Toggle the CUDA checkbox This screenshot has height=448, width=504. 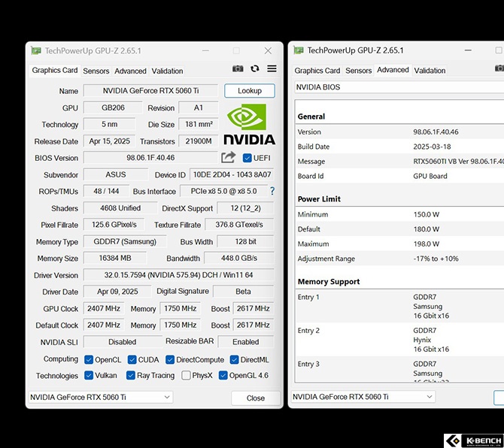pos(132,360)
